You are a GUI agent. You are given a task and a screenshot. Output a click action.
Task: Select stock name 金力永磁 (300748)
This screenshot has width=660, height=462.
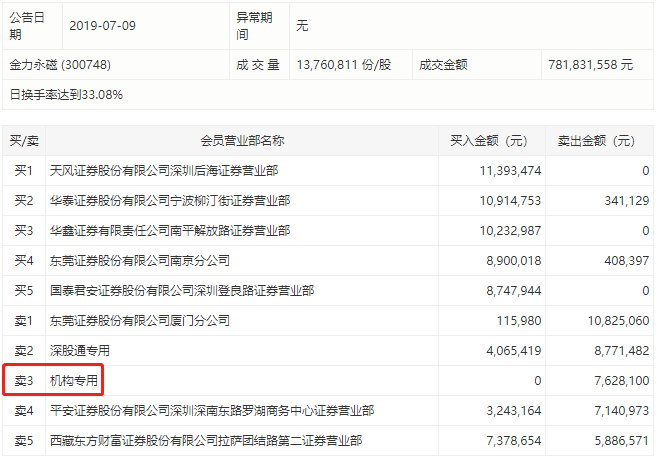coord(60,65)
